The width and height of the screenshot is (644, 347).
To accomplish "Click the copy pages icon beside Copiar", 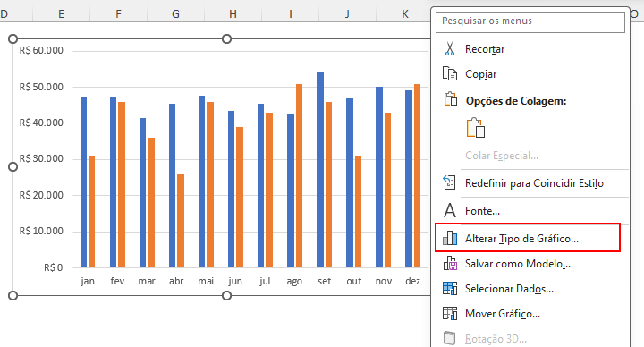I will point(450,74).
